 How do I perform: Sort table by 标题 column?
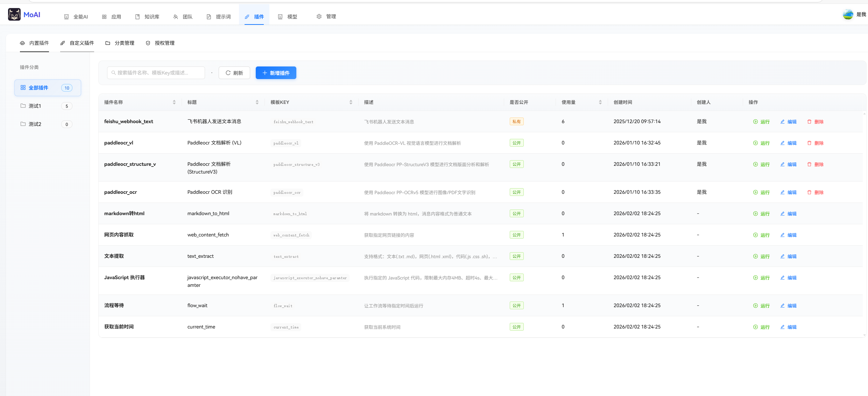[257, 102]
